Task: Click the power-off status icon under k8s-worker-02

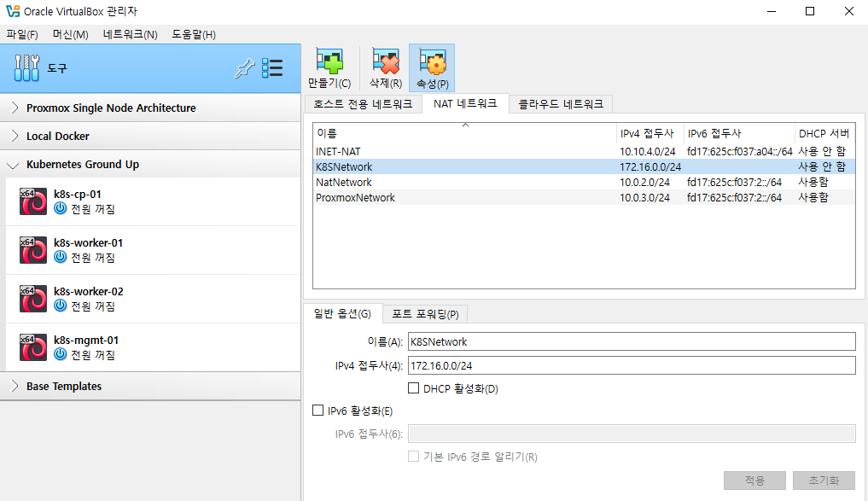Action: pos(61,306)
